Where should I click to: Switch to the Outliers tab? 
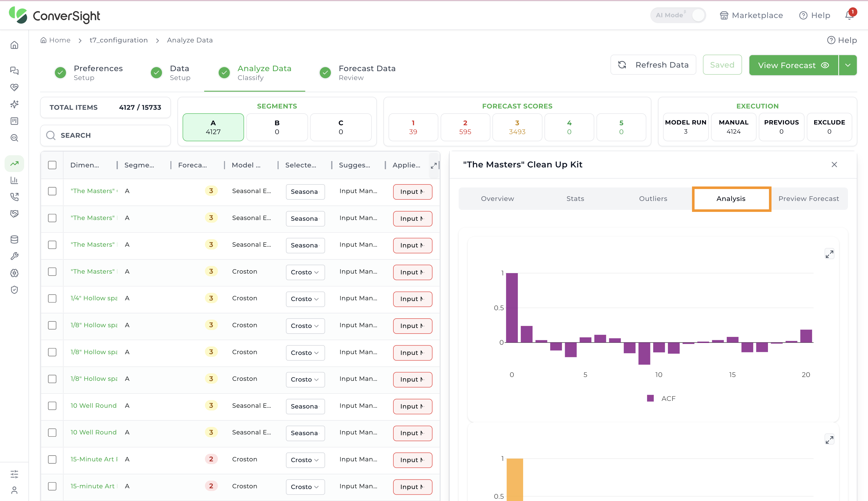(x=653, y=199)
